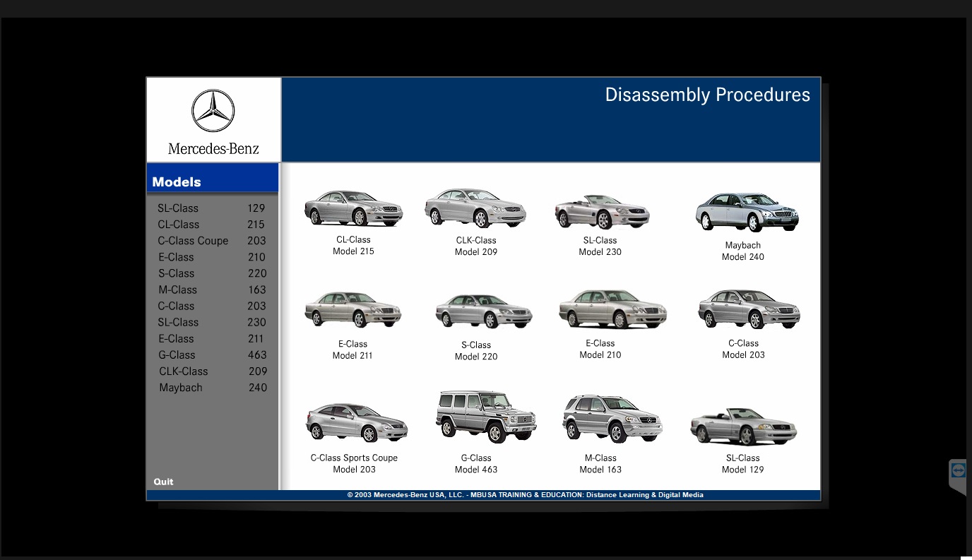Image resolution: width=972 pixels, height=560 pixels.
Task: Select the M-Class Model 163 SUV image
Action: (x=612, y=419)
